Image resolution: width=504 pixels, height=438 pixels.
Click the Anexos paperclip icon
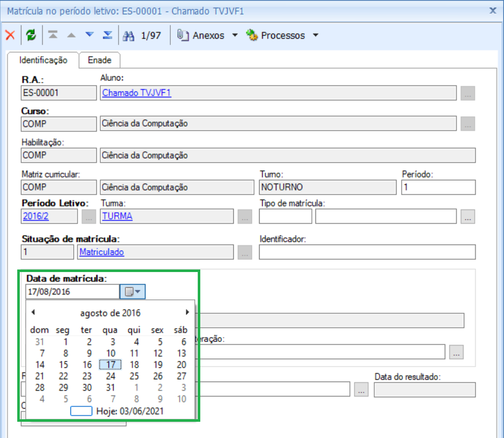click(x=183, y=35)
